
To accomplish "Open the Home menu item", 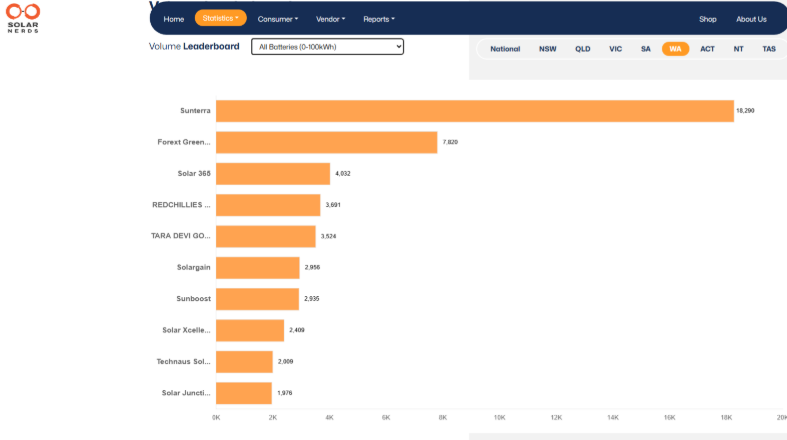I will pos(174,19).
